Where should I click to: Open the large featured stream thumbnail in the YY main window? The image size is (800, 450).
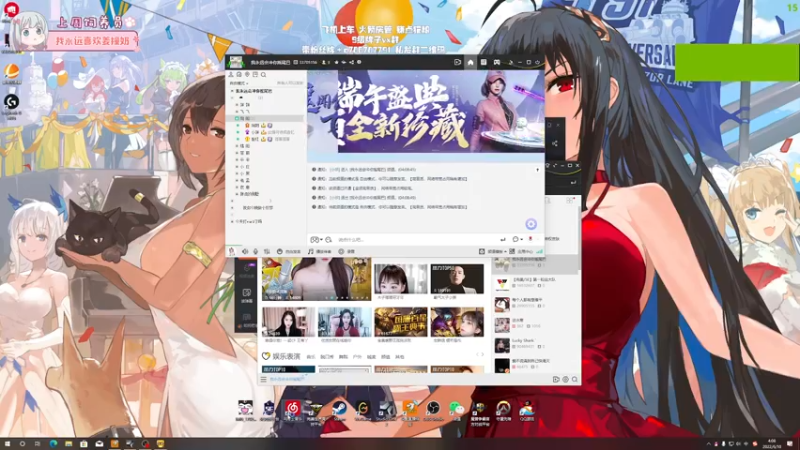[316, 279]
